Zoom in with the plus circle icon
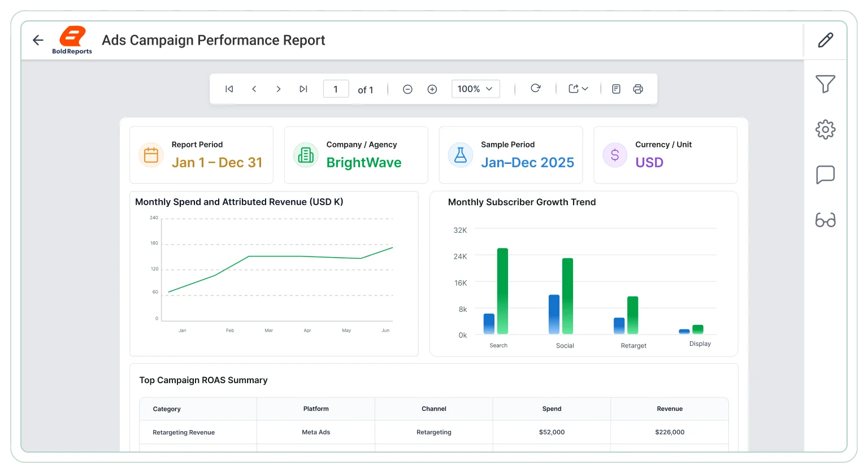Viewport: 868px width, 473px height. point(432,89)
